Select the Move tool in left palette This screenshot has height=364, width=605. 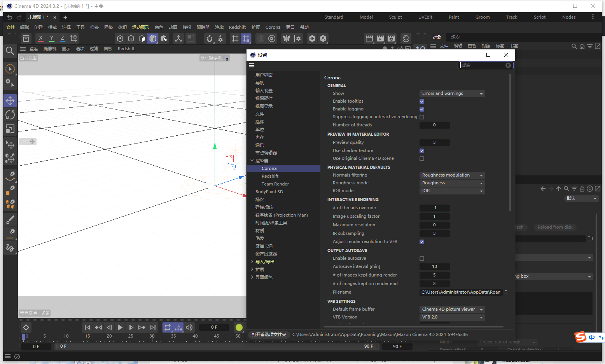(x=10, y=101)
